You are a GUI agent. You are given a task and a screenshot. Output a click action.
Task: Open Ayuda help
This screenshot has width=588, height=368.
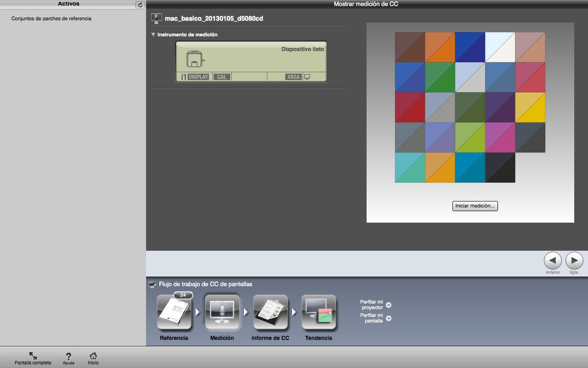[68, 359]
